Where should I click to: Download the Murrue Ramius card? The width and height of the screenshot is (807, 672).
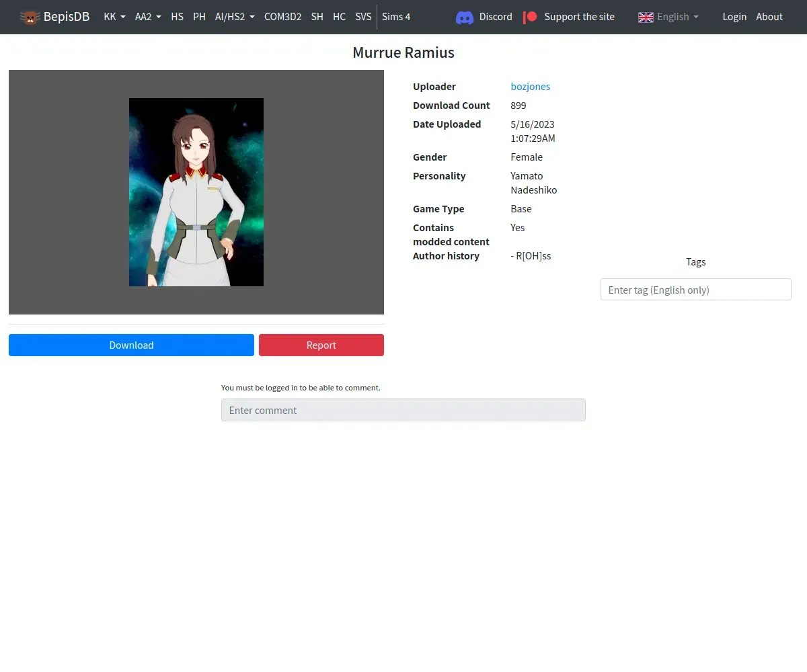click(x=131, y=345)
